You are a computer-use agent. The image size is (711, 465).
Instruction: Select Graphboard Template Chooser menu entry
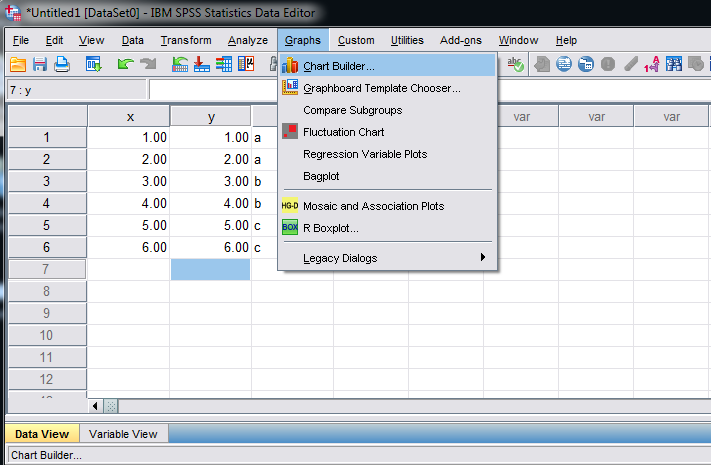click(x=381, y=88)
